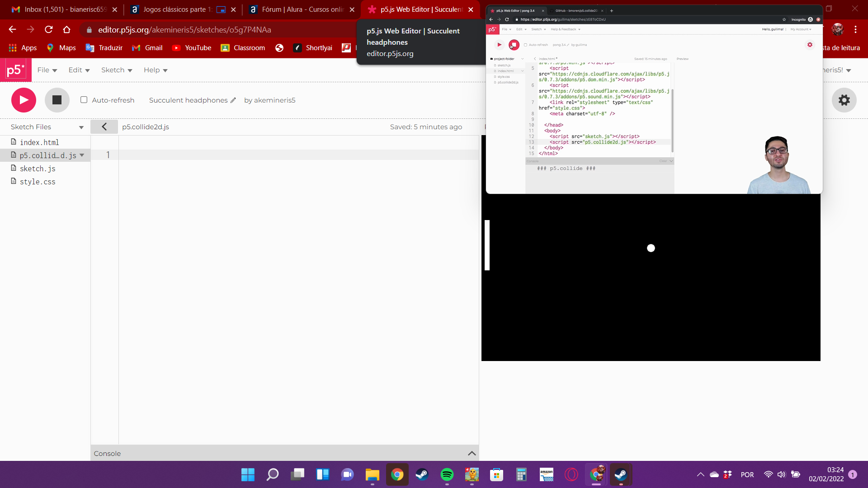Close the p5.js Web Editor tab

(471, 9)
